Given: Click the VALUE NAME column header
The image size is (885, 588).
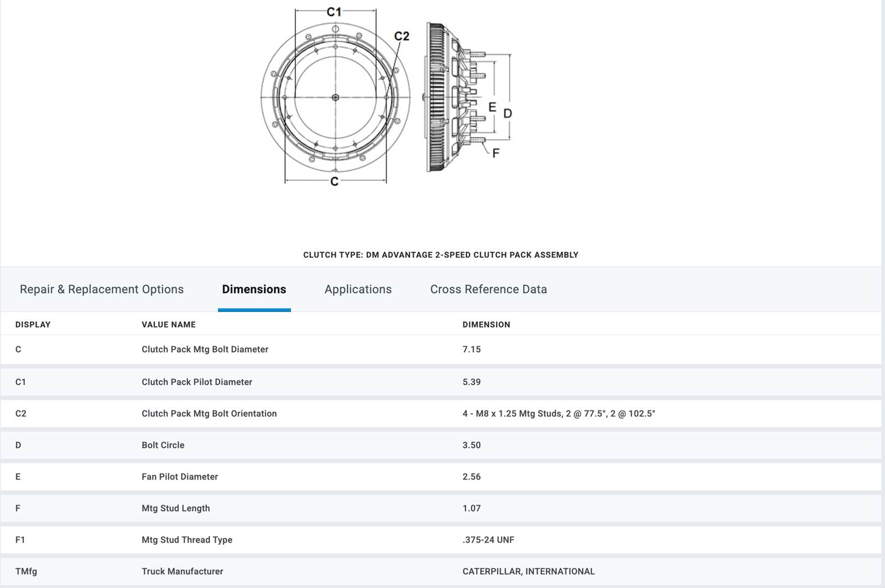Looking at the screenshot, I should [169, 325].
